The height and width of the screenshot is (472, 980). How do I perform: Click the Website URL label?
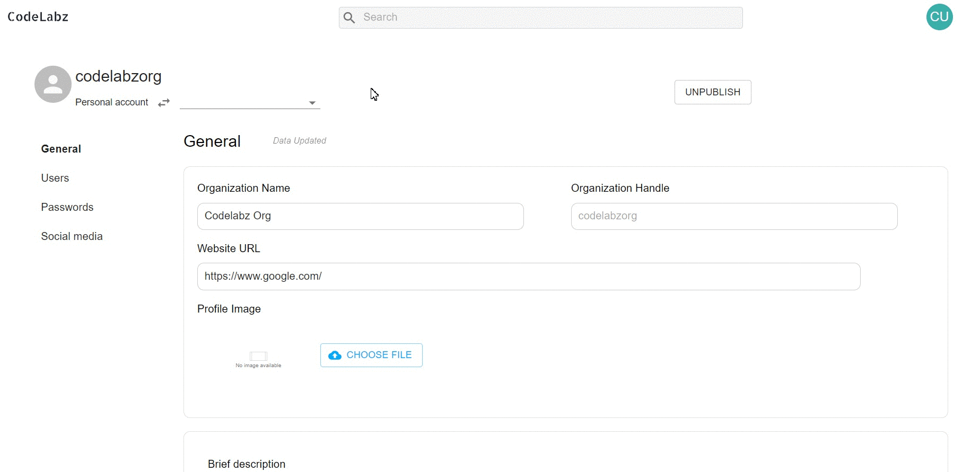tap(229, 248)
